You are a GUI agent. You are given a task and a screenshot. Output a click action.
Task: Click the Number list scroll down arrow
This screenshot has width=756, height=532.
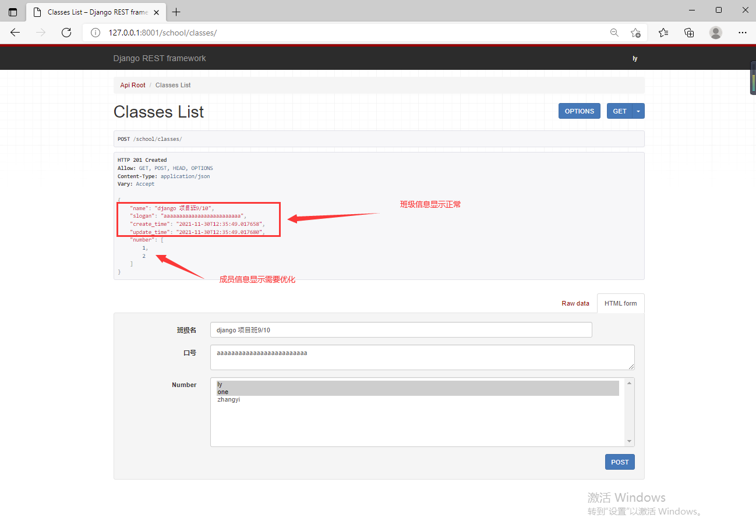(x=629, y=442)
